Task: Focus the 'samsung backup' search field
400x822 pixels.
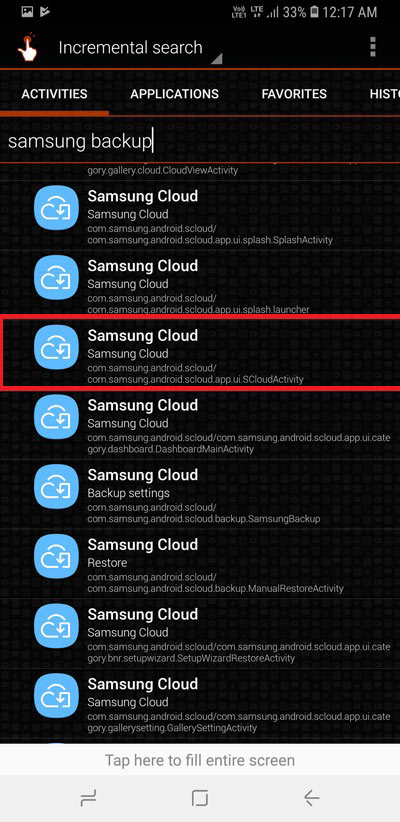Action: [x=200, y=141]
